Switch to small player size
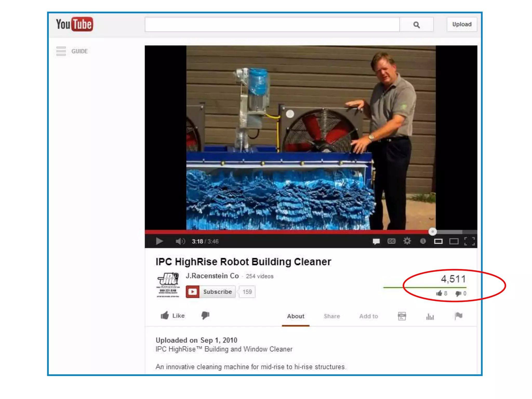 coord(438,241)
